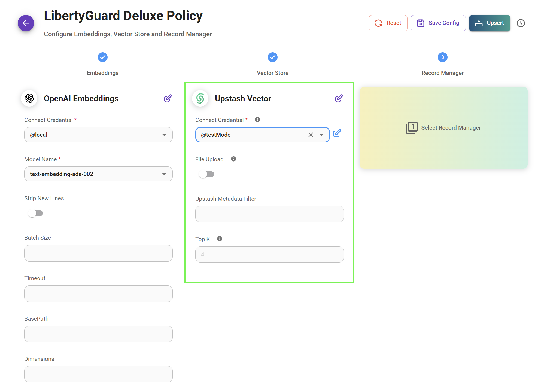Expand the Model Name dropdown

164,174
